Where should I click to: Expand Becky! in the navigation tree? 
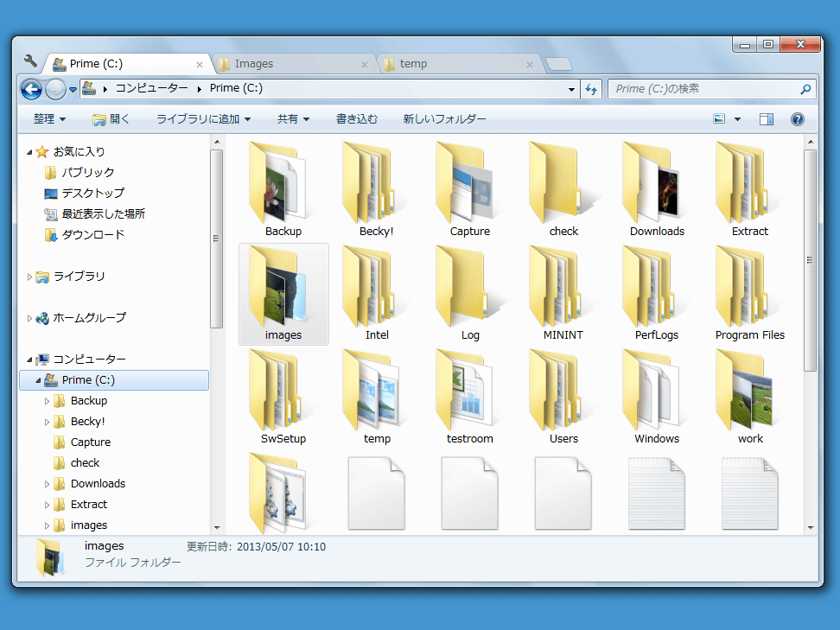[48, 422]
